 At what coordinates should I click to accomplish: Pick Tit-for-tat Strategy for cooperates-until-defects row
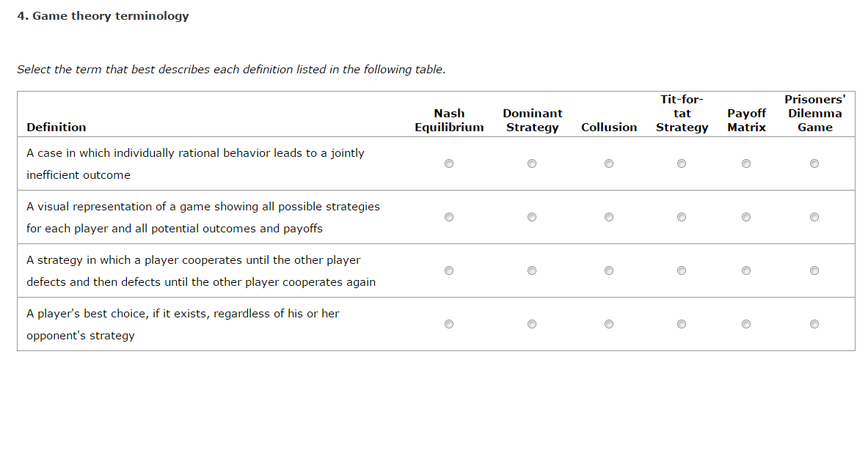pyautogui.click(x=682, y=271)
